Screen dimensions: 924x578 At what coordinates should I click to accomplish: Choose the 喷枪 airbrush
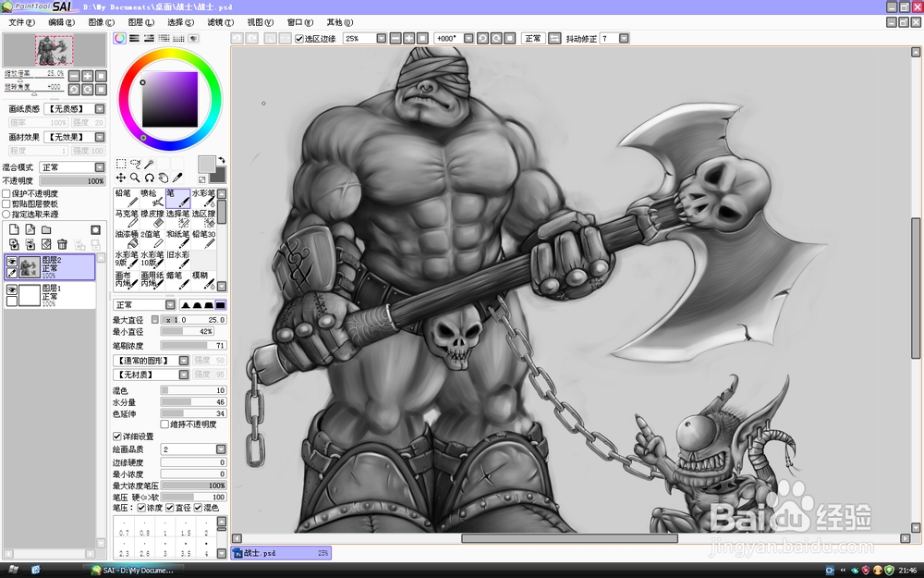(152, 198)
